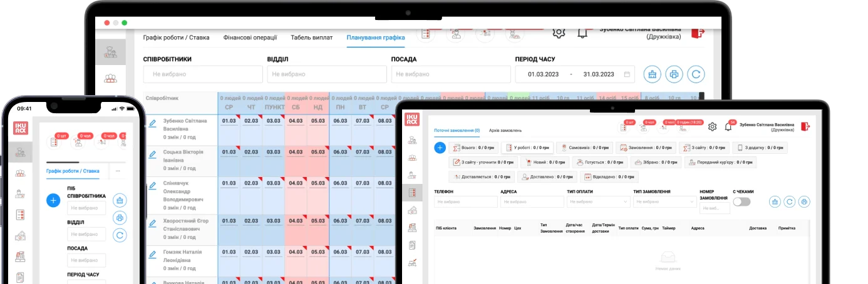Select 'Архів замовлень' tab on tablet
Viewport: 868px width, 284px height.
pyautogui.click(x=505, y=130)
